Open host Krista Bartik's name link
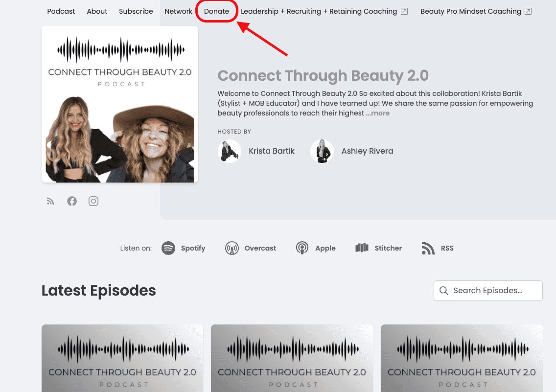This screenshot has width=556, height=392. pyautogui.click(x=272, y=151)
